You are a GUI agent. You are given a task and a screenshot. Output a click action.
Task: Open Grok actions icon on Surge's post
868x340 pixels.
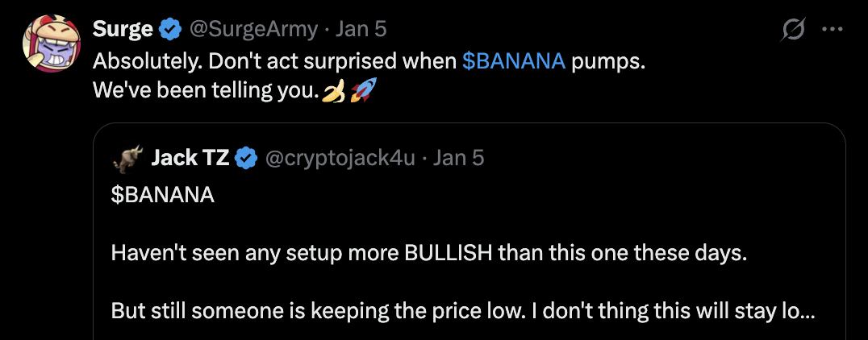click(x=793, y=30)
